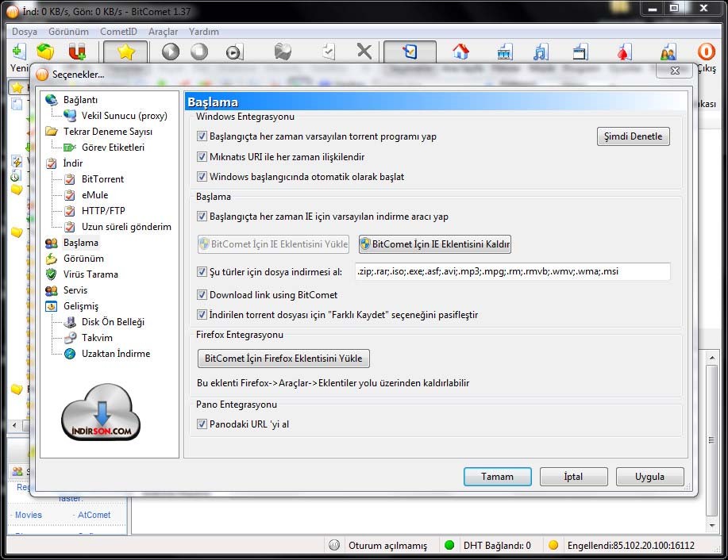Click the community people toolbar icon
The height and width of the screenshot is (560, 728).
[668, 52]
